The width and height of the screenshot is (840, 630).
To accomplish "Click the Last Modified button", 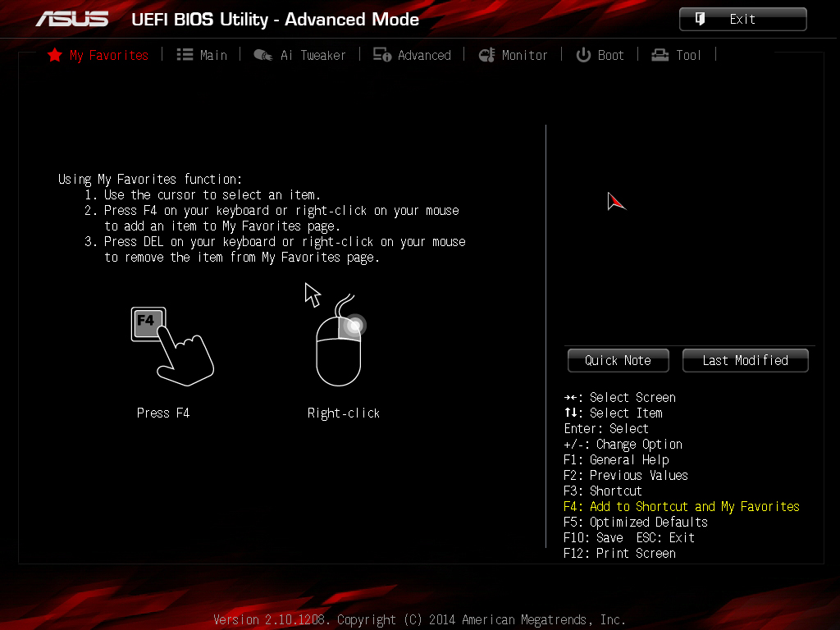I will 745,361.
